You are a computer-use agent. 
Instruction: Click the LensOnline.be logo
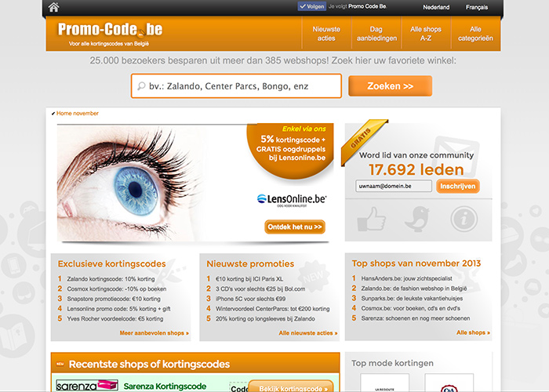[x=292, y=199]
